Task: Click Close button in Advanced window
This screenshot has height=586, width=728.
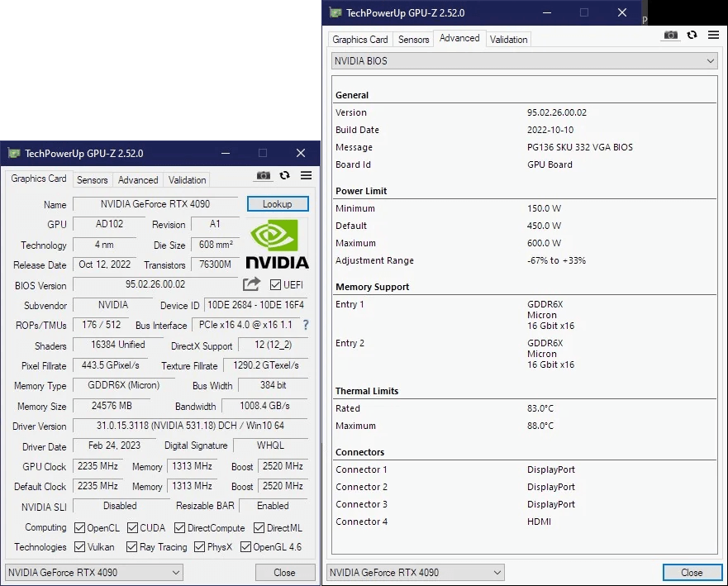Action: click(692, 573)
